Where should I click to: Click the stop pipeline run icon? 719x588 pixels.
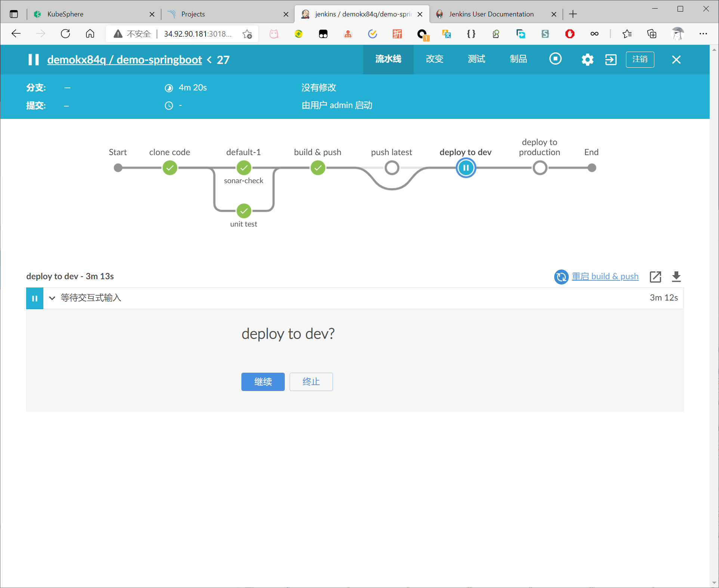click(x=555, y=59)
